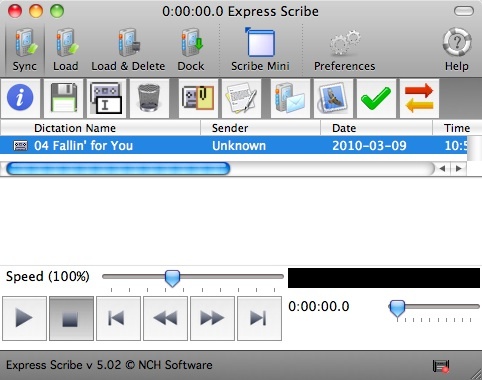This screenshot has height=380, width=482.
Task: Switch to Scribe Mini mode
Action: coord(260,50)
